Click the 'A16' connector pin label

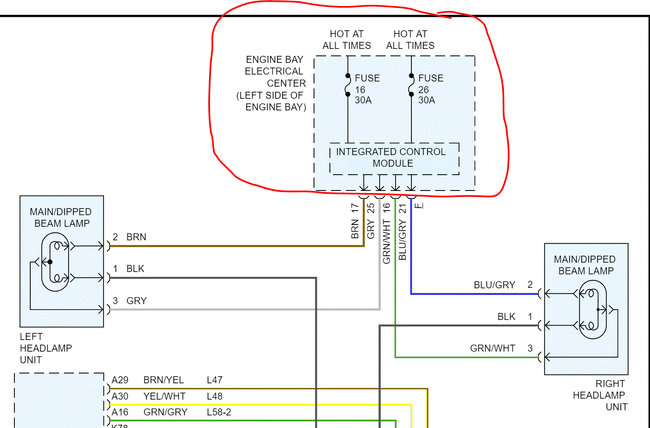pos(120,412)
